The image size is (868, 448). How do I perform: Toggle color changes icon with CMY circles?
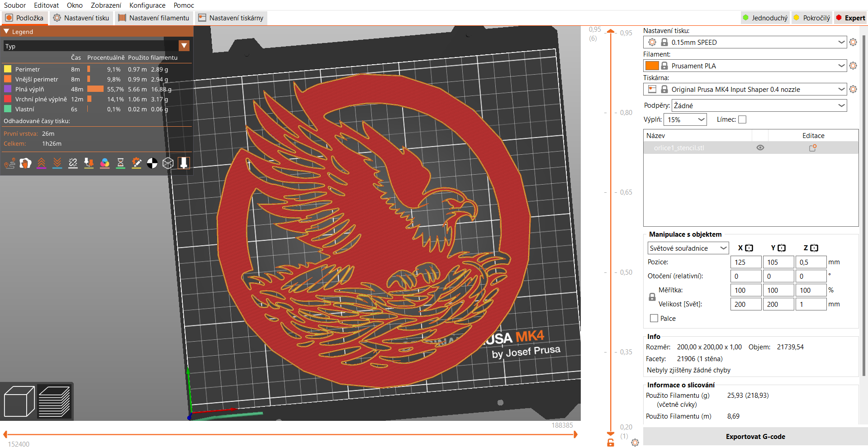click(105, 163)
